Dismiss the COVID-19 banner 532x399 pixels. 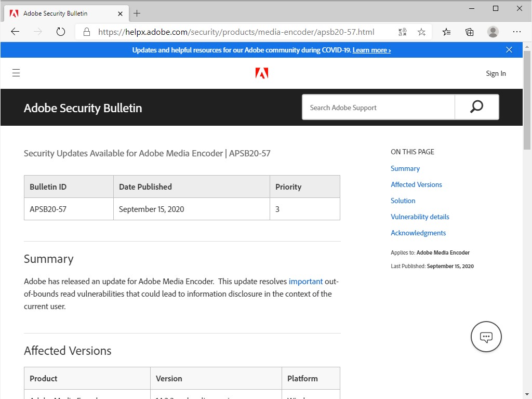[509, 50]
